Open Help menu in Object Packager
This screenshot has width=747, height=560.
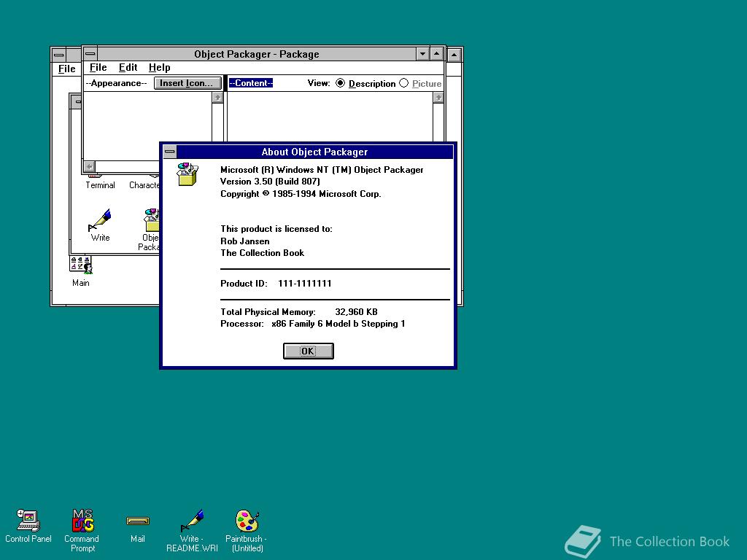tap(159, 68)
